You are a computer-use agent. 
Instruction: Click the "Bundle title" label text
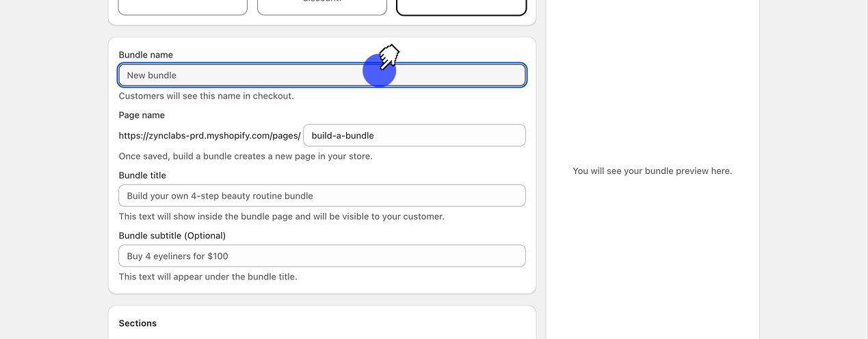point(142,175)
